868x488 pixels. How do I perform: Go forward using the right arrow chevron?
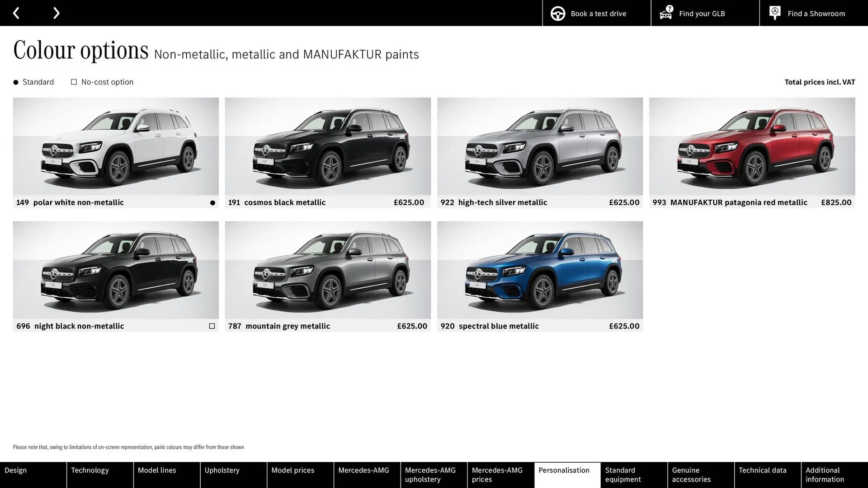pos(56,13)
